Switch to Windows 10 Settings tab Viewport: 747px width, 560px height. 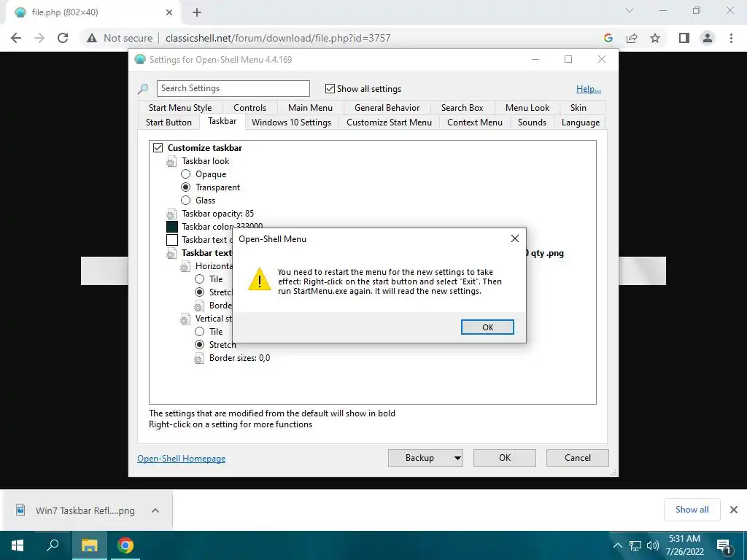[x=292, y=122]
